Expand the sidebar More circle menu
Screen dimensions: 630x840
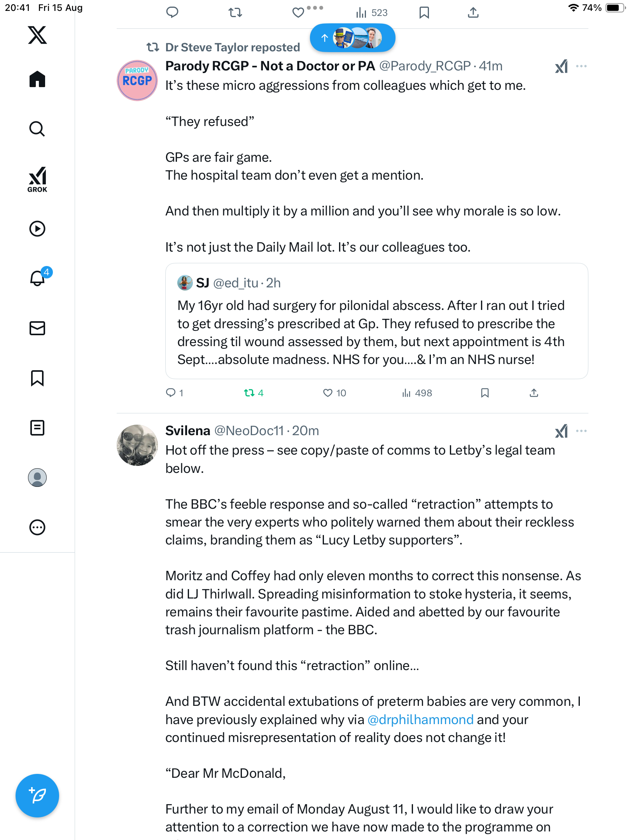(x=37, y=527)
